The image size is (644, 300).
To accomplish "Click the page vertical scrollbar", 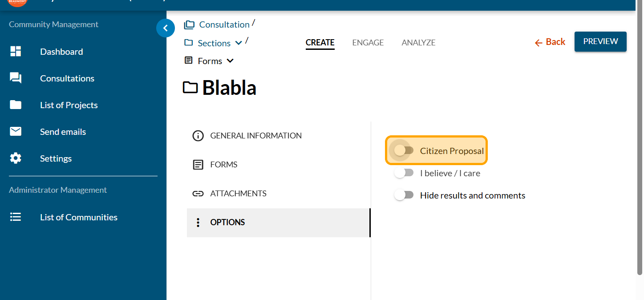I will 640,134.
